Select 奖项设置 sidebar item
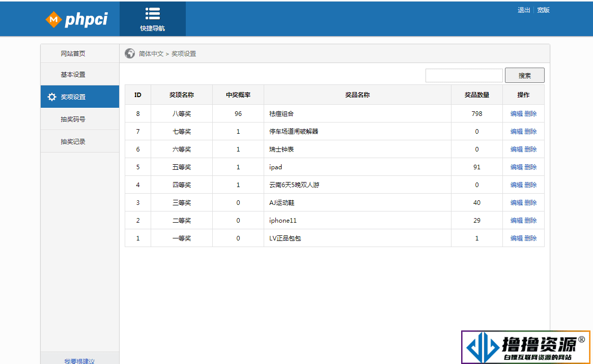This screenshot has width=593, height=364. pos(80,97)
